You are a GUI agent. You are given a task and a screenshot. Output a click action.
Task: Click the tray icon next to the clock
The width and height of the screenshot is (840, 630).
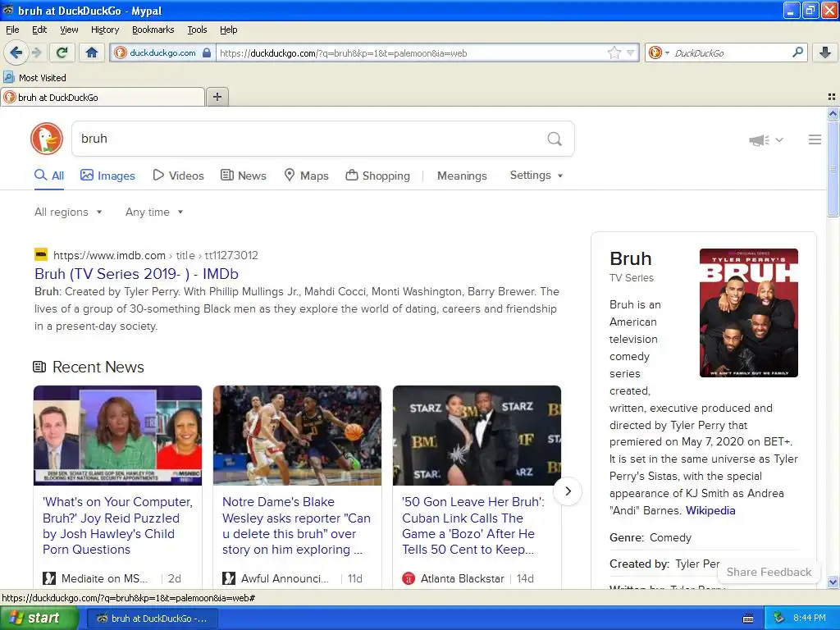tap(779, 619)
